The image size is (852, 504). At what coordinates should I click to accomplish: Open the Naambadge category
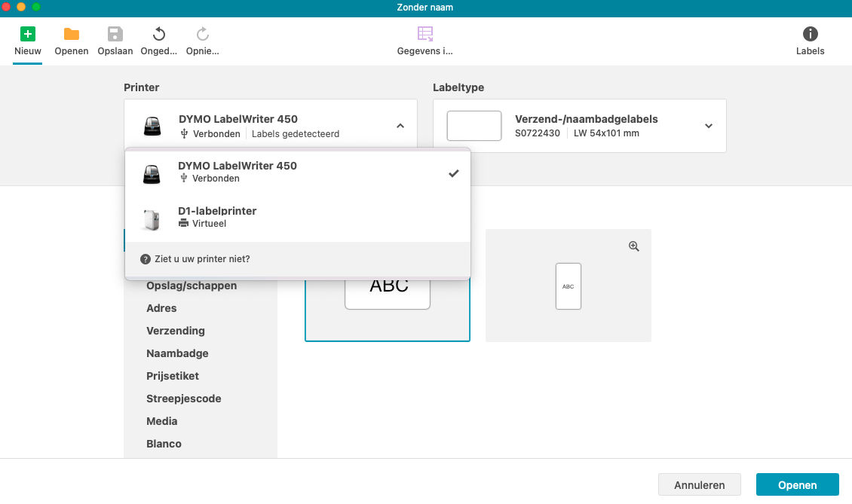click(177, 353)
